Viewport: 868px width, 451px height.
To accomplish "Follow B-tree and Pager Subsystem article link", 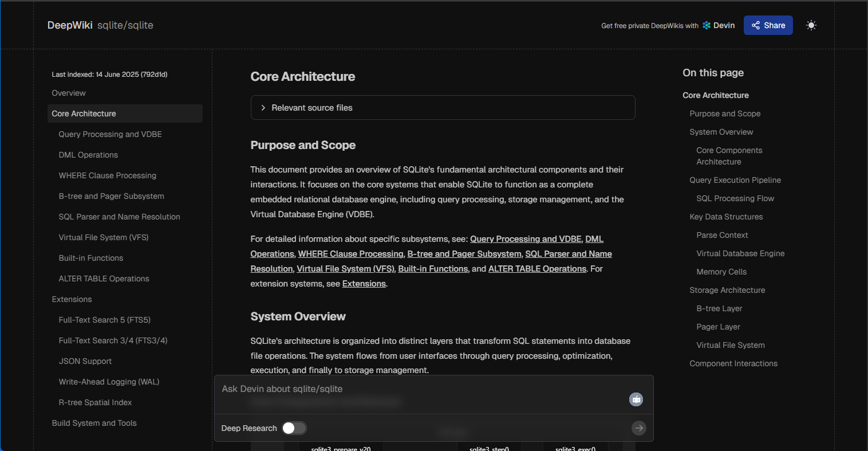I will [x=464, y=254].
